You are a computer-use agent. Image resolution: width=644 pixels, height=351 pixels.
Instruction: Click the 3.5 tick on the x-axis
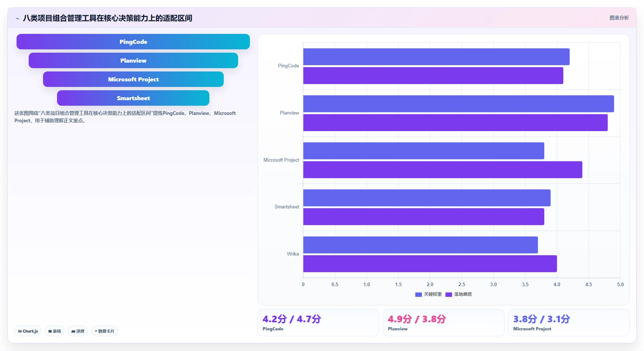tap(525, 285)
